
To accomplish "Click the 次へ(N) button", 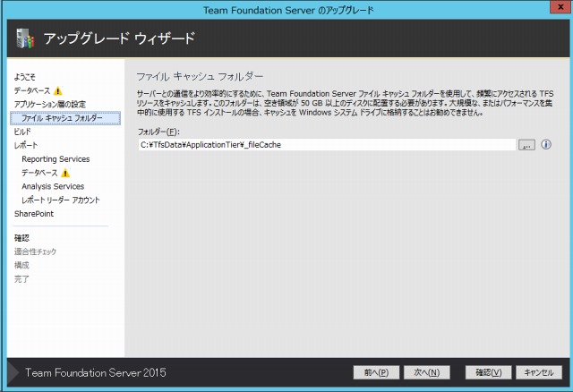I will click(426, 372).
